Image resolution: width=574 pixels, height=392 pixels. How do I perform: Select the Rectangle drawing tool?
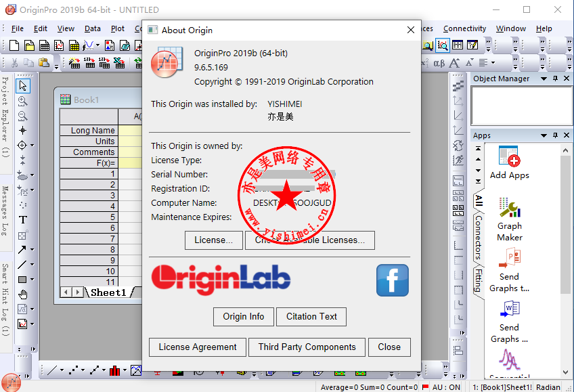coord(22,280)
